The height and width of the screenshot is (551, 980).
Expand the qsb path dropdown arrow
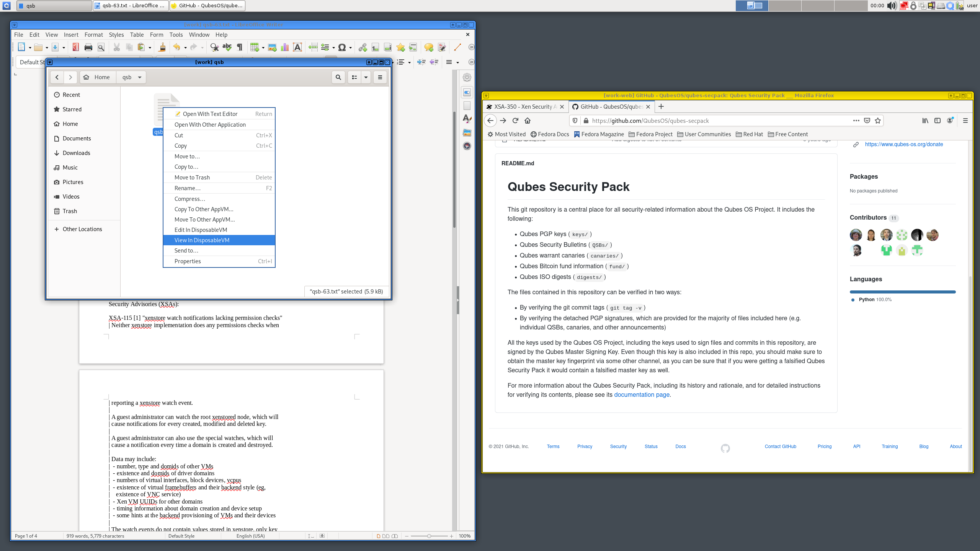(140, 77)
